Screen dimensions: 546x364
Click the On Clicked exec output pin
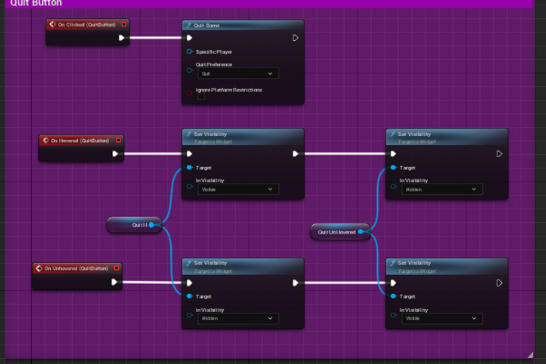coord(121,38)
